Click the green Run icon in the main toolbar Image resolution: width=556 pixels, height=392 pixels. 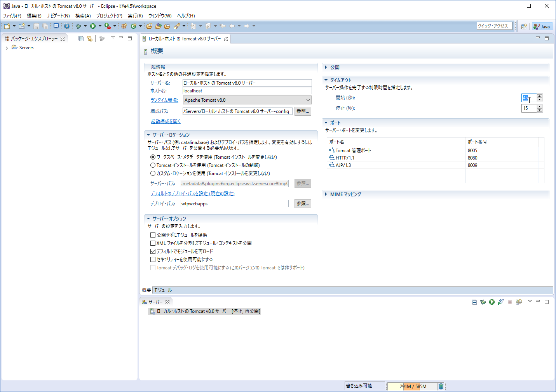pos(93,26)
